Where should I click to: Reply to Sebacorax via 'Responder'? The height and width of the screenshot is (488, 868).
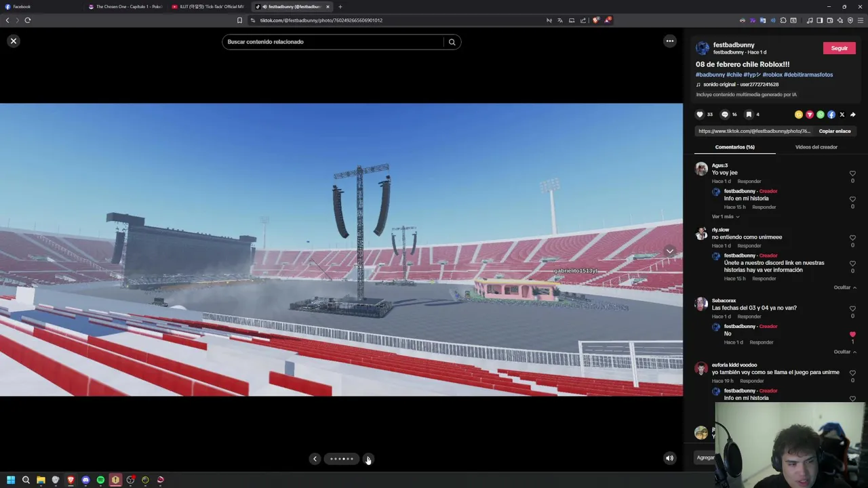tap(749, 317)
